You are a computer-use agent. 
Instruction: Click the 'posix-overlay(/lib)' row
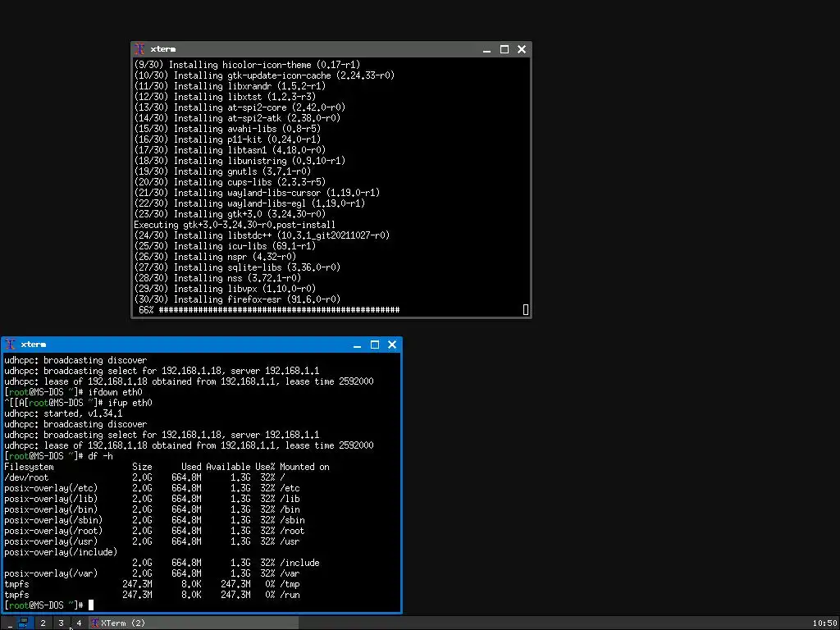(152, 500)
